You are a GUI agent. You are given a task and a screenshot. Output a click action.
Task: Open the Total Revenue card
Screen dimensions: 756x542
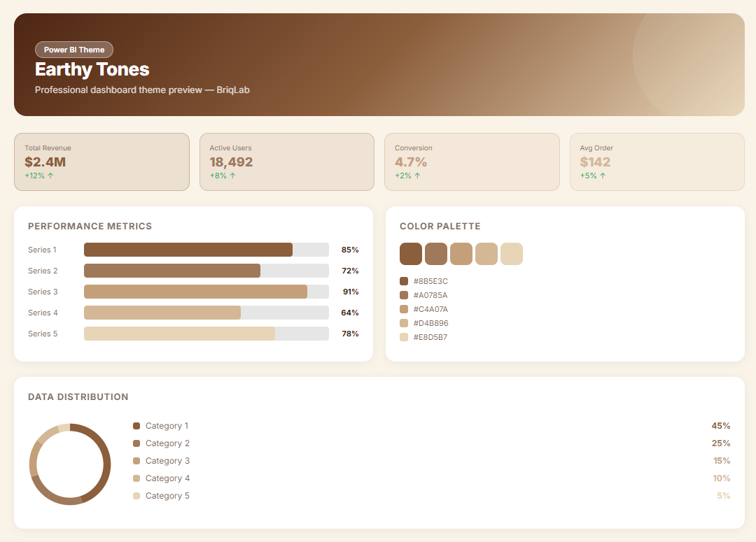pos(101,162)
